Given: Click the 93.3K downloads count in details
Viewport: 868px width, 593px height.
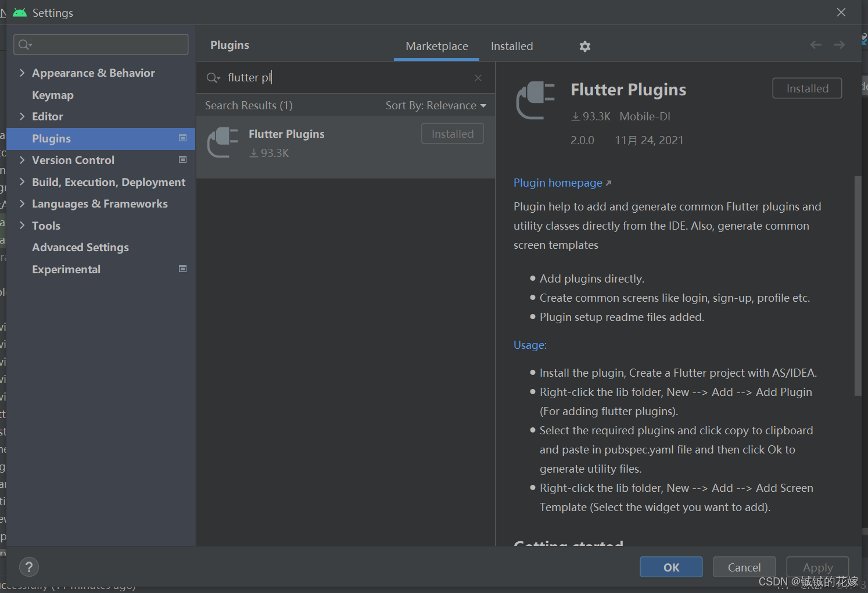Looking at the screenshot, I should pyautogui.click(x=591, y=116).
